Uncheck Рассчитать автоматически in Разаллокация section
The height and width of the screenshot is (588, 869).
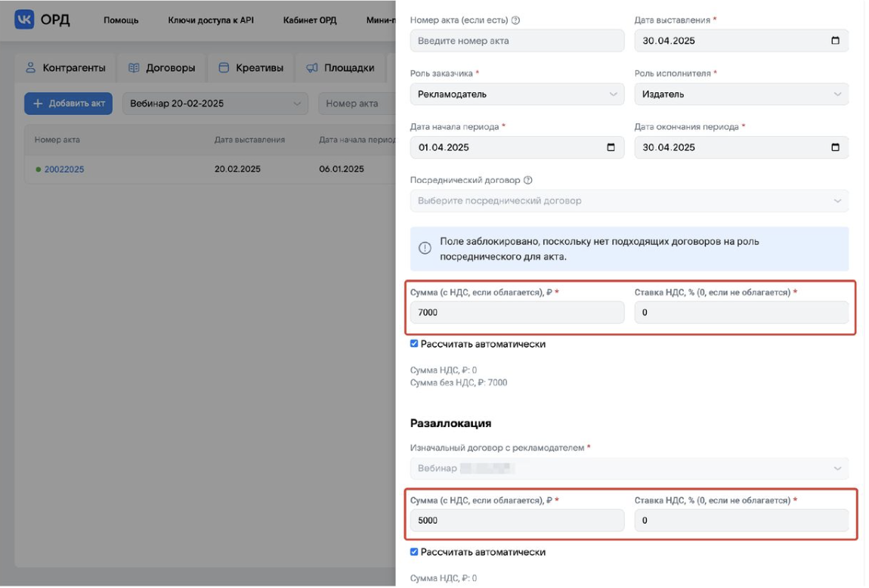click(414, 552)
